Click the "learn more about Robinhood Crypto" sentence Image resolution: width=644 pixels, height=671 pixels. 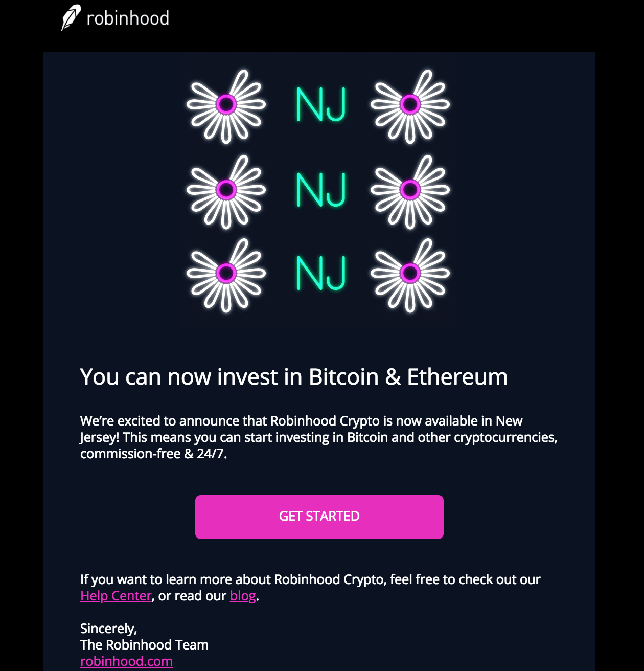[x=310, y=579]
